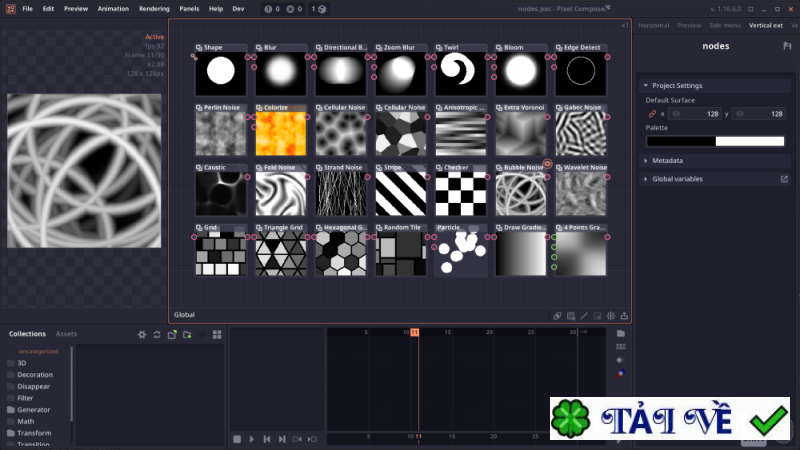Expand the Metadata section
This screenshot has height=450, width=800.
(666, 160)
